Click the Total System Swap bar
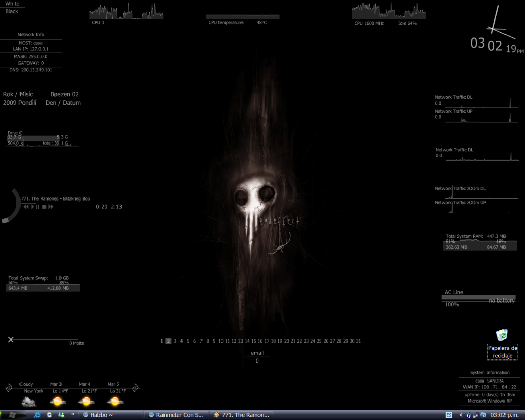This screenshot has width=525, height=420. coord(43,288)
